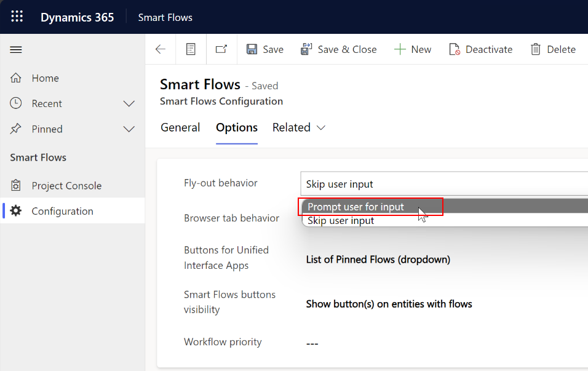This screenshot has width=588, height=371.
Task: Click the 'Browser tab behavior' label
Action: click(x=231, y=218)
